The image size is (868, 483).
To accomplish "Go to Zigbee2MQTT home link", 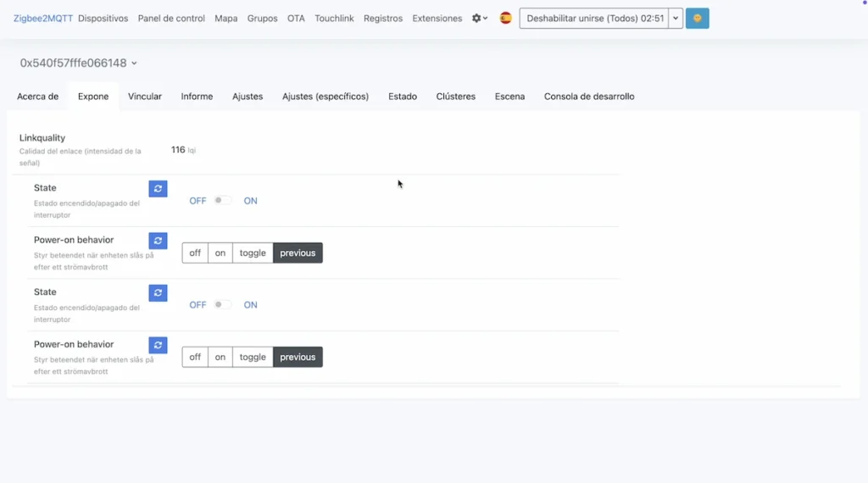I will [43, 19].
